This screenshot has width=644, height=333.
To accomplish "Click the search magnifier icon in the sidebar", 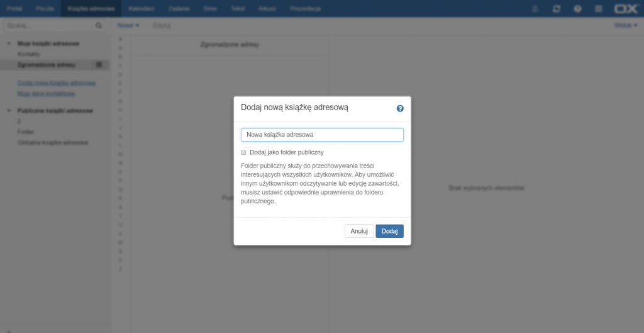I will 98,26.
